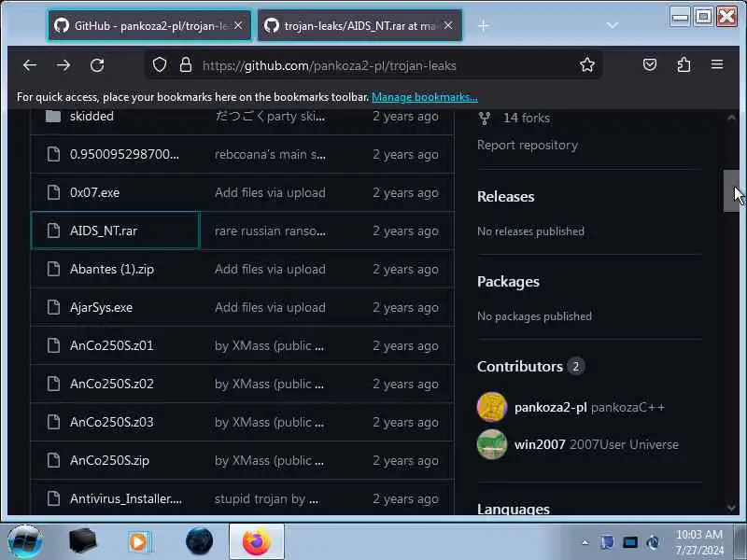List all tabs dropdown arrow
Image resolution: width=747 pixels, height=560 pixels.
click(x=613, y=25)
